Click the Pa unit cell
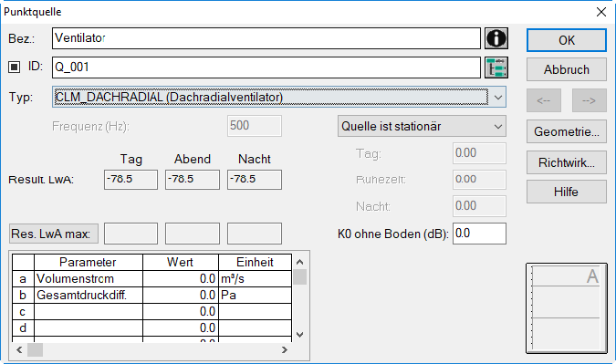 pyautogui.click(x=255, y=295)
